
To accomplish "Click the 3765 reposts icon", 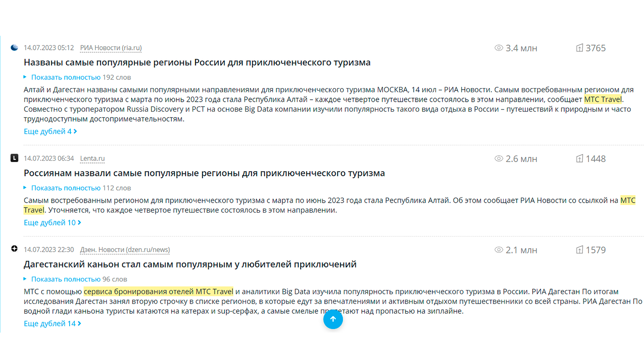I will pyautogui.click(x=579, y=48).
